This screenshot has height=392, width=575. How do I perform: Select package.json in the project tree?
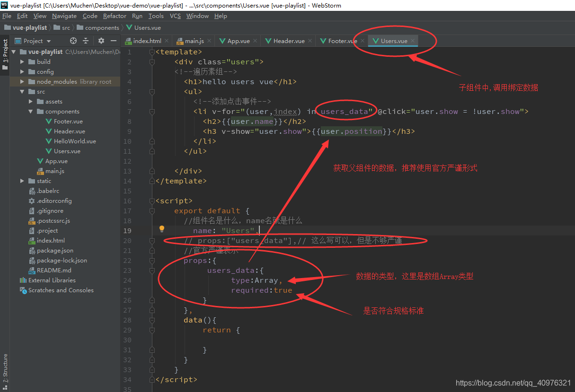click(x=51, y=251)
